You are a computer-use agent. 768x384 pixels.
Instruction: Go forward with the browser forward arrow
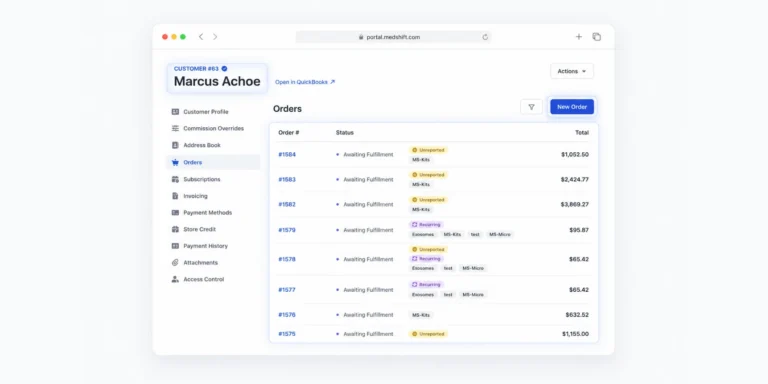point(215,37)
